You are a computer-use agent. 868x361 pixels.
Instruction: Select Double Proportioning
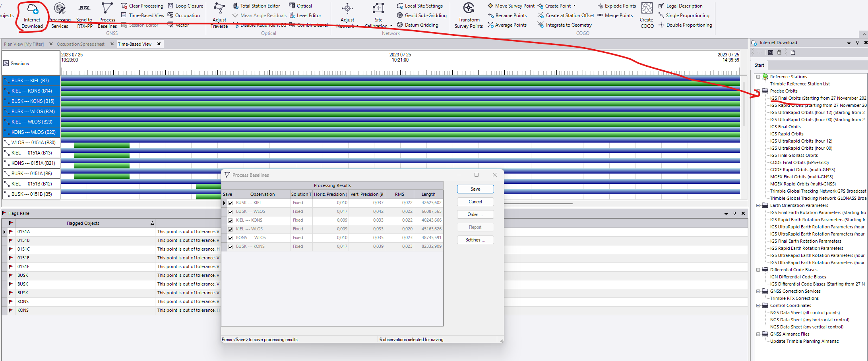point(686,25)
